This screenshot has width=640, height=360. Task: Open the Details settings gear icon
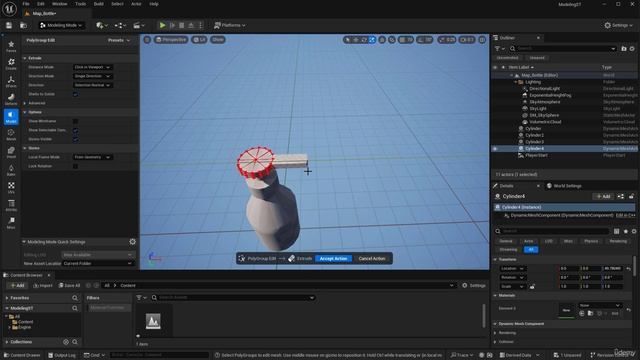(x=634, y=231)
